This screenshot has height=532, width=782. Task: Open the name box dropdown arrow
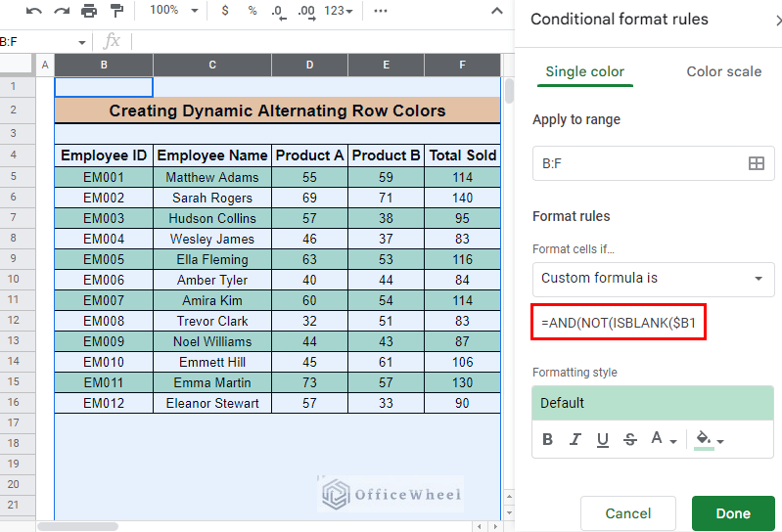pos(82,43)
